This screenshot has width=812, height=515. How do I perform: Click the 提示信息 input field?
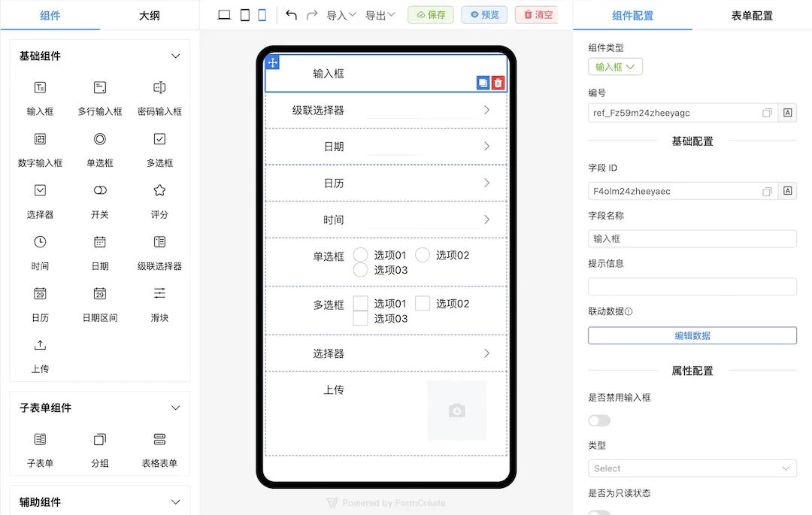click(692, 286)
